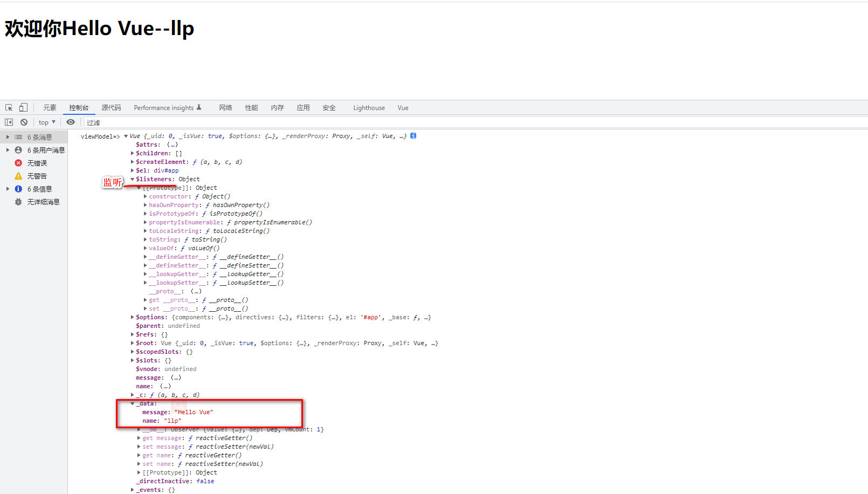Click the "Hello Vue" message value
Viewport: 868px width, 494px height.
pyautogui.click(x=194, y=412)
